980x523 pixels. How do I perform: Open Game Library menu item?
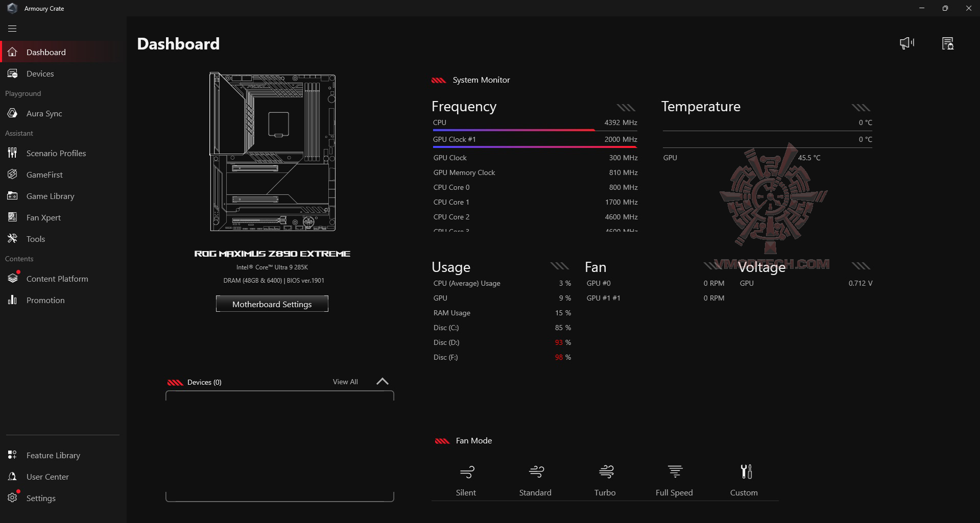pyautogui.click(x=63, y=196)
